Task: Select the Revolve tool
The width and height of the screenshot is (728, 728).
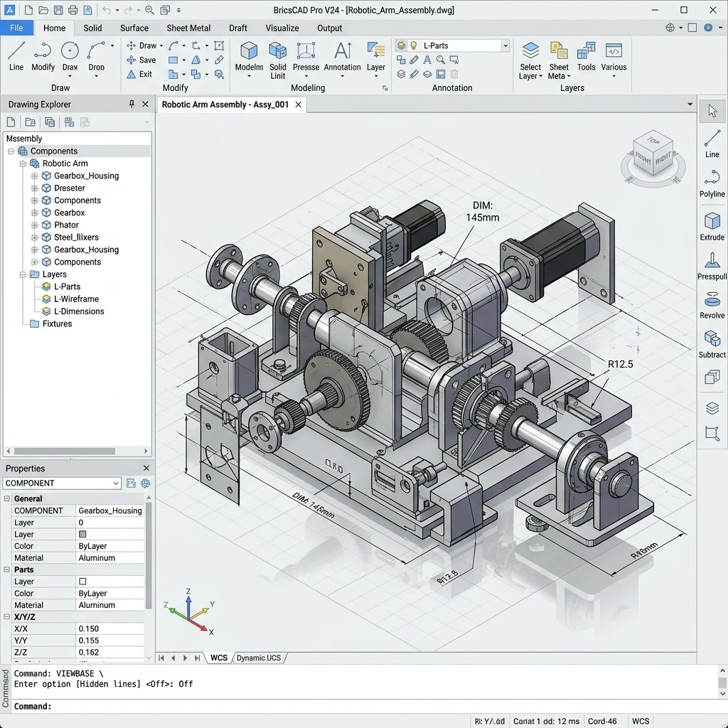Action: click(712, 305)
